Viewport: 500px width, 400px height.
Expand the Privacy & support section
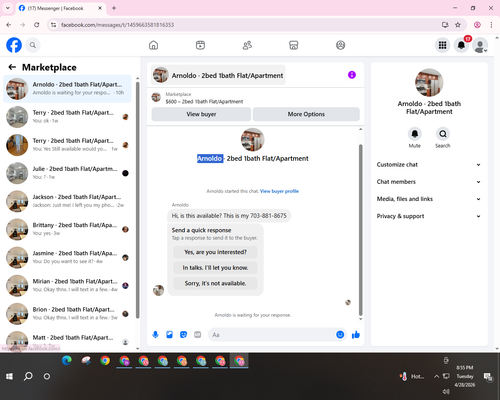[429, 216]
